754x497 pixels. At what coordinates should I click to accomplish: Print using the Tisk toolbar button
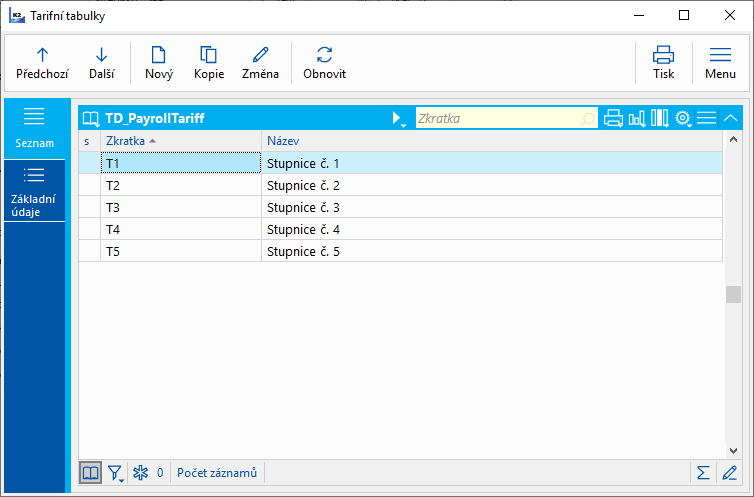pyautogui.click(x=663, y=63)
